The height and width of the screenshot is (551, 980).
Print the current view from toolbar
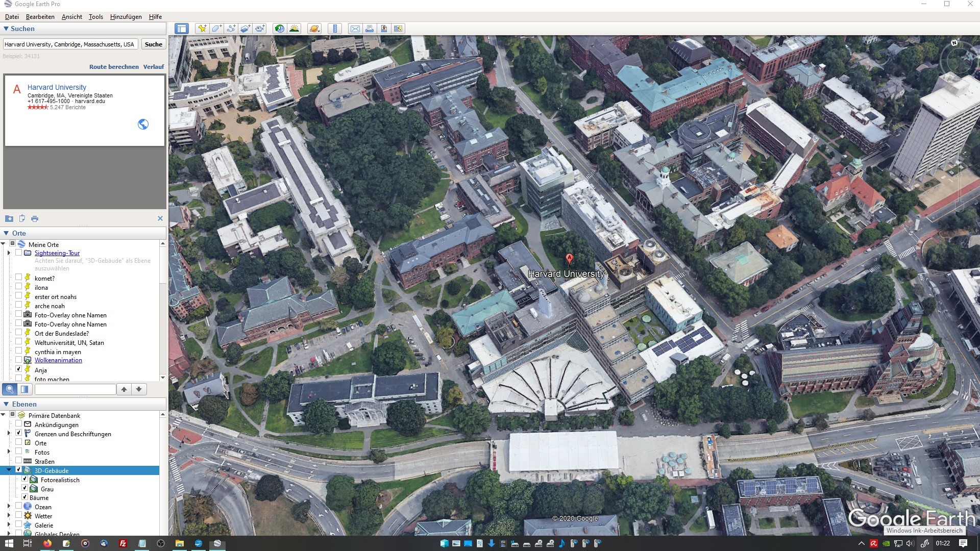pyautogui.click(x=369, y=29)
